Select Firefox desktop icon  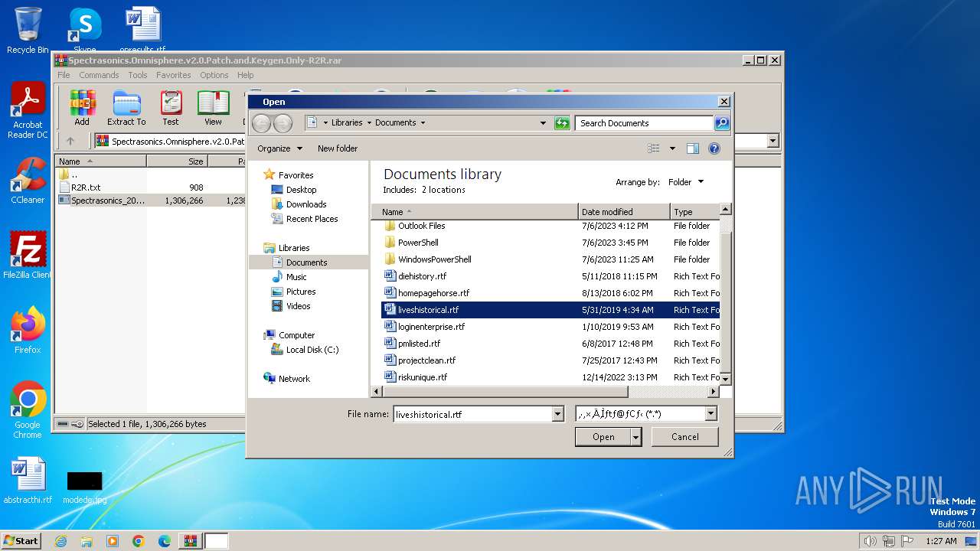point(28,331)
